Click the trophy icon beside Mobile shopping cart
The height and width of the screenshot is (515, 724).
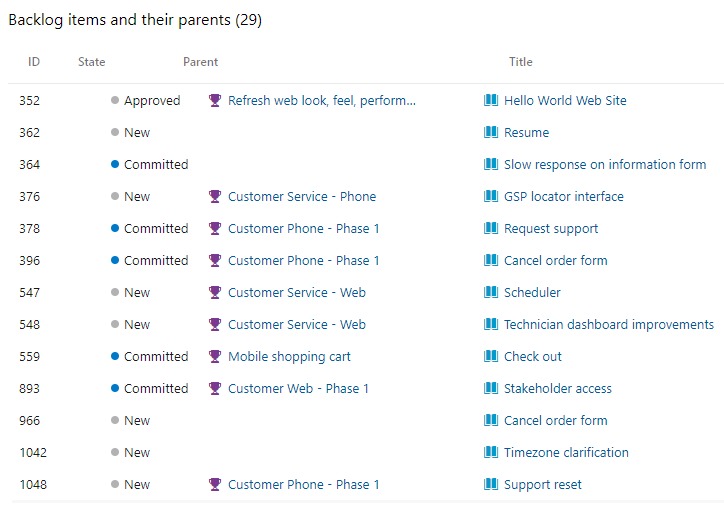(x=215, y=356)
